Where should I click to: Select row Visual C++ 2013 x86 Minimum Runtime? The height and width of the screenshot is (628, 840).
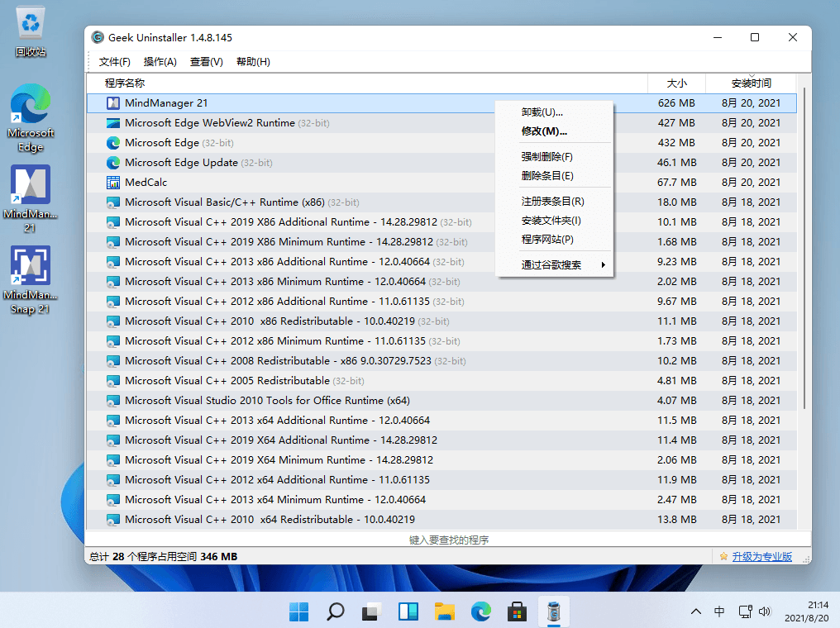click(442, 282)
